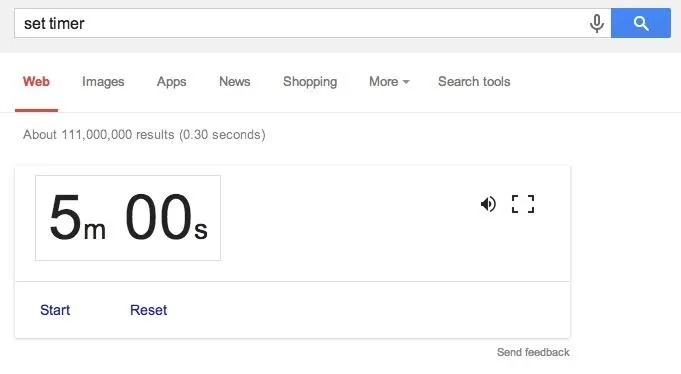Open the timer in fullscreen mode

pyautogui.click(x=523, y=204)
